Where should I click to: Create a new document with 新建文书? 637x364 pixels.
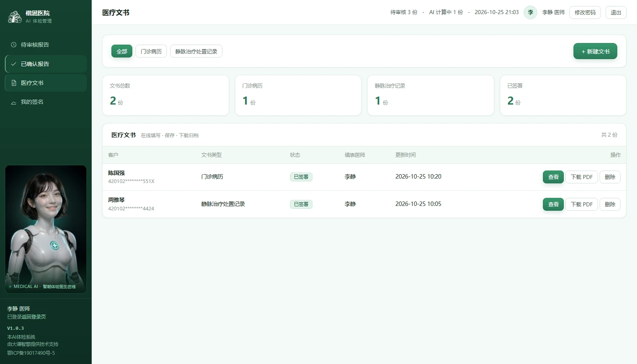tap(595, 51)
